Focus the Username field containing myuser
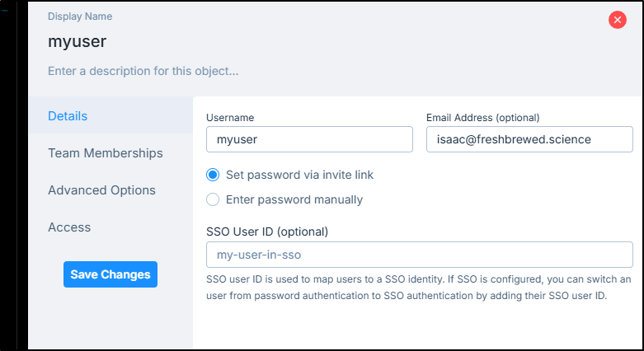The width and height of the screenshot is (644, 351). click(309, 139)
